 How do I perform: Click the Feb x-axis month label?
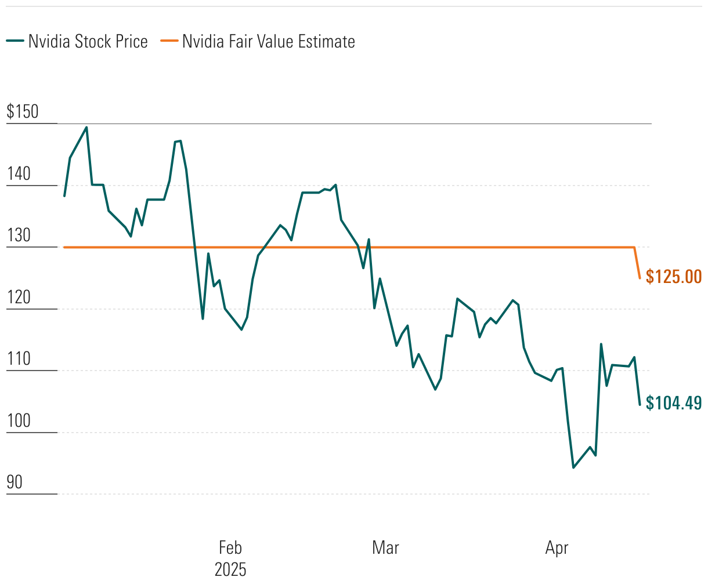pyautogui.click(x=230, y=547)
